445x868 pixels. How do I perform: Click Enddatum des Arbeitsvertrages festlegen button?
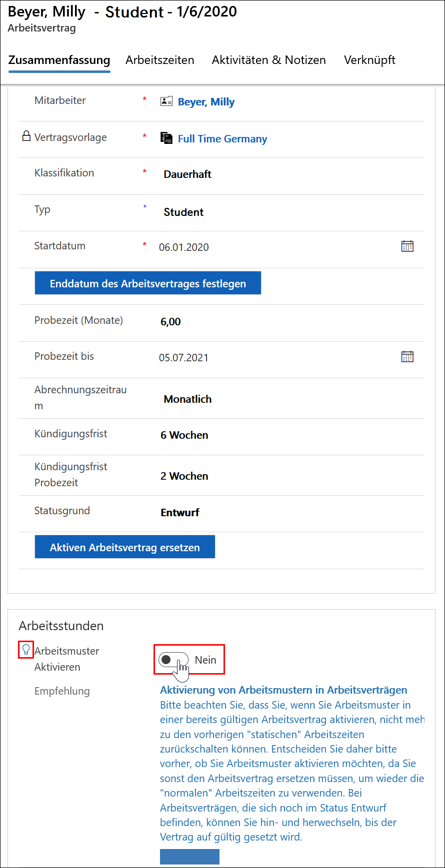[147, 283]
